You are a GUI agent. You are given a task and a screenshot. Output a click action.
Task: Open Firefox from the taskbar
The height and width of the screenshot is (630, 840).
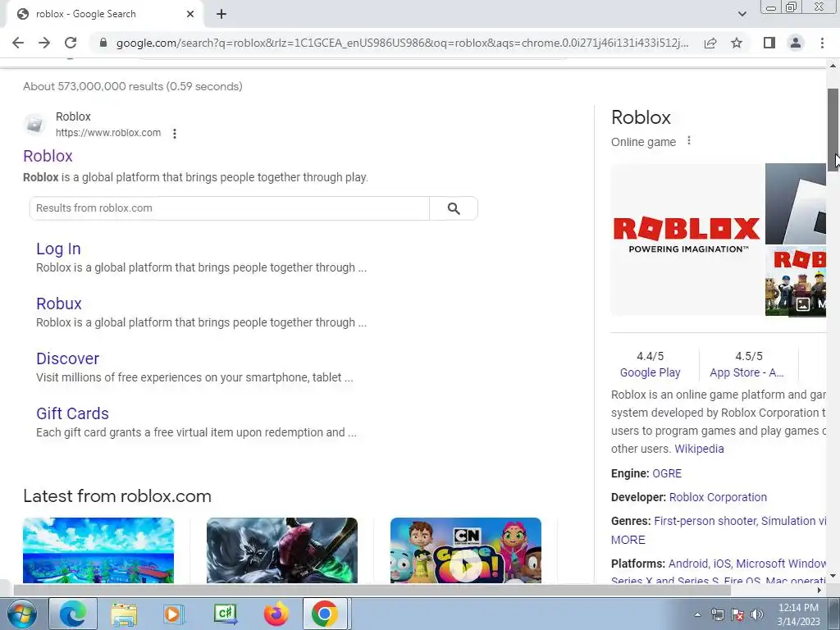pyautogui.click(x=276, y=614)
